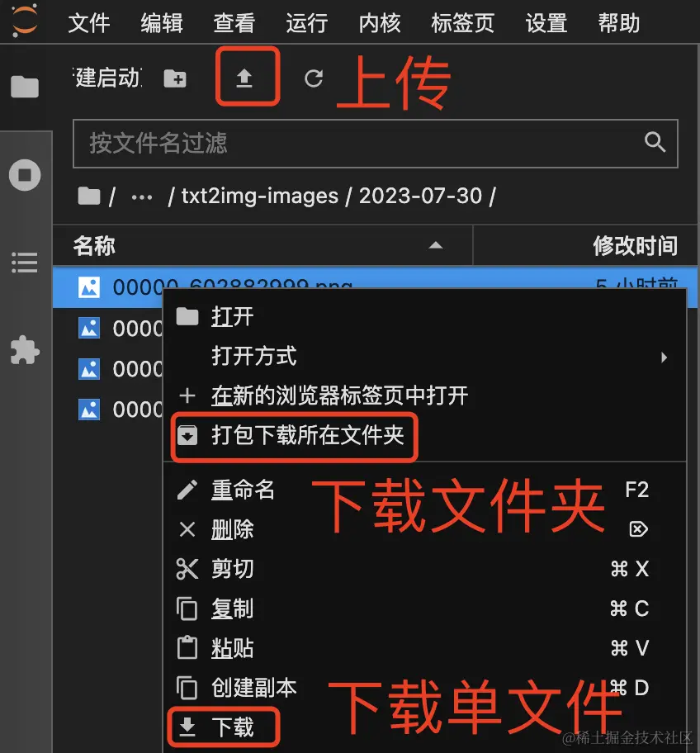
Task: Expand the 打开方式 submenu
Action: [425, 357]
